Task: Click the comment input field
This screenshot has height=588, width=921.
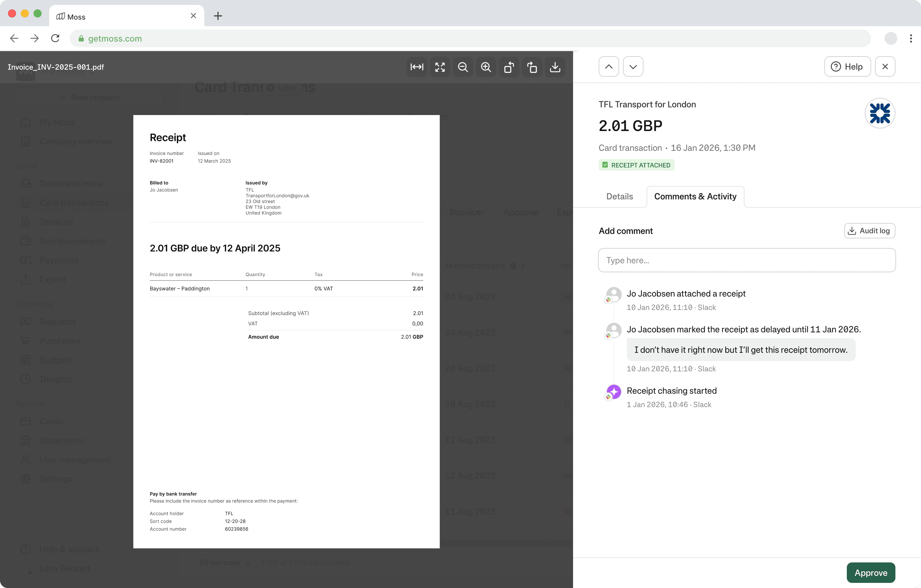Action: pos(746,260)
